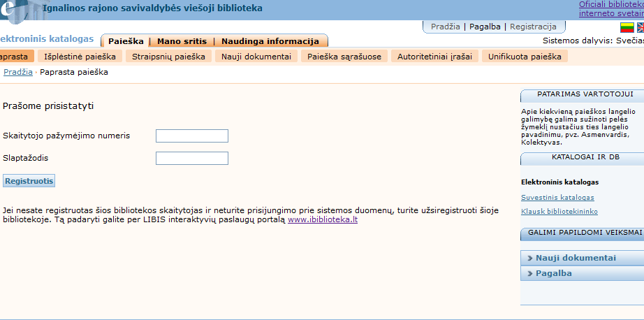Screen dimensions: 644x320
Task: Open the www.ibiblioteka.lt link
Action: click(323, 219)
